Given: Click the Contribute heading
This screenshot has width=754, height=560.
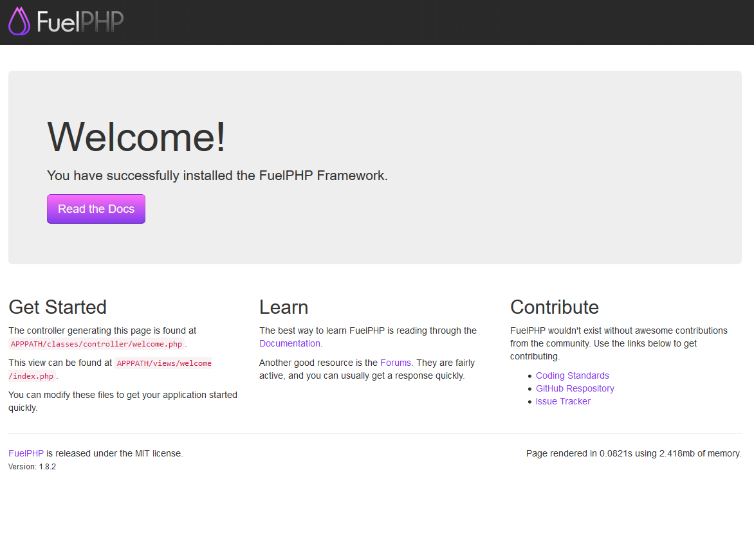Looking at the screenshot, I should [x=555, y=307].
